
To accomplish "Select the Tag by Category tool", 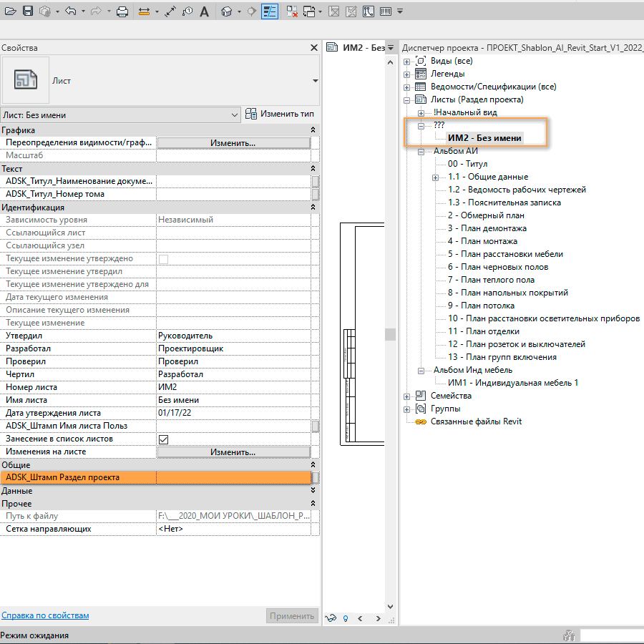I will [187, 11].
